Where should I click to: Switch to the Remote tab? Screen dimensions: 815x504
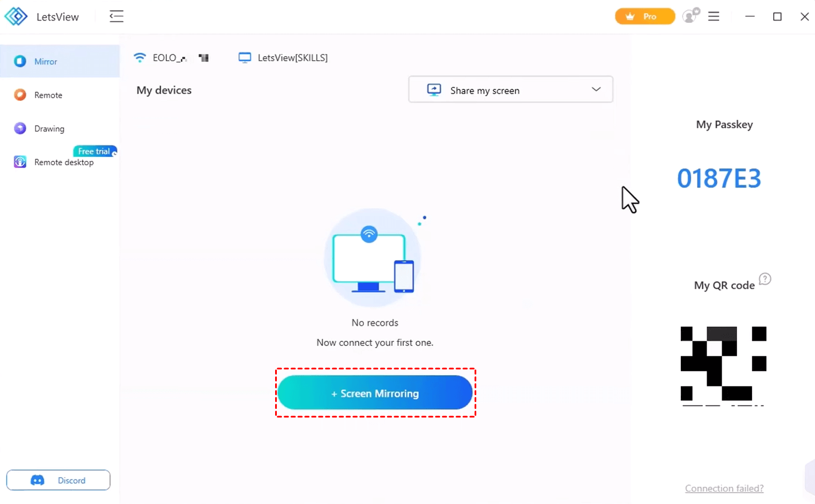tap(48, 95)
